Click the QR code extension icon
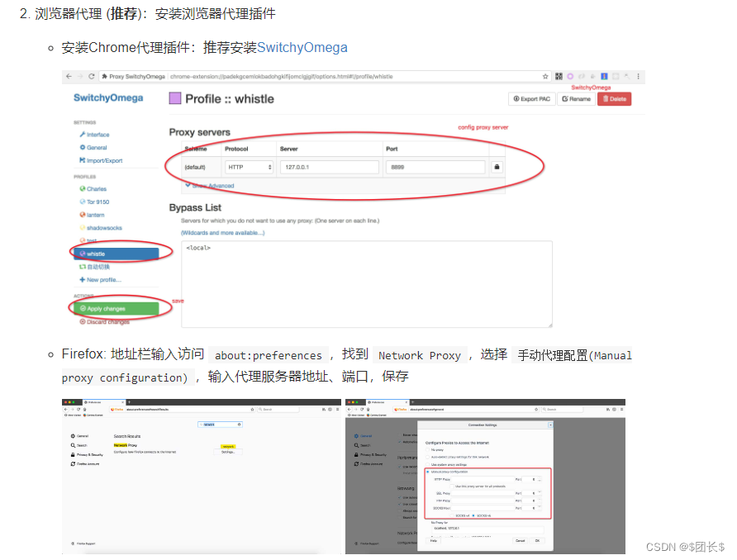Image resolution: width=737 pixels, height=560 pixels. coord(559,76)
